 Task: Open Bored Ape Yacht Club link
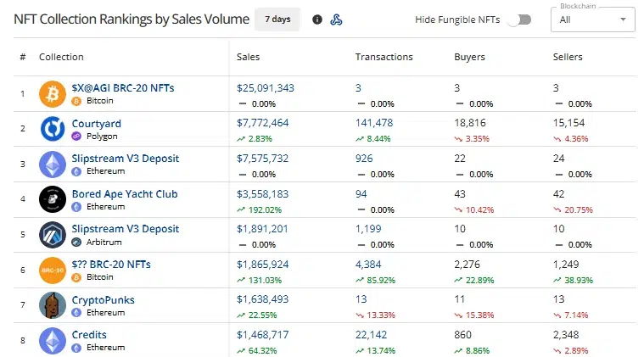coord(125,193)
